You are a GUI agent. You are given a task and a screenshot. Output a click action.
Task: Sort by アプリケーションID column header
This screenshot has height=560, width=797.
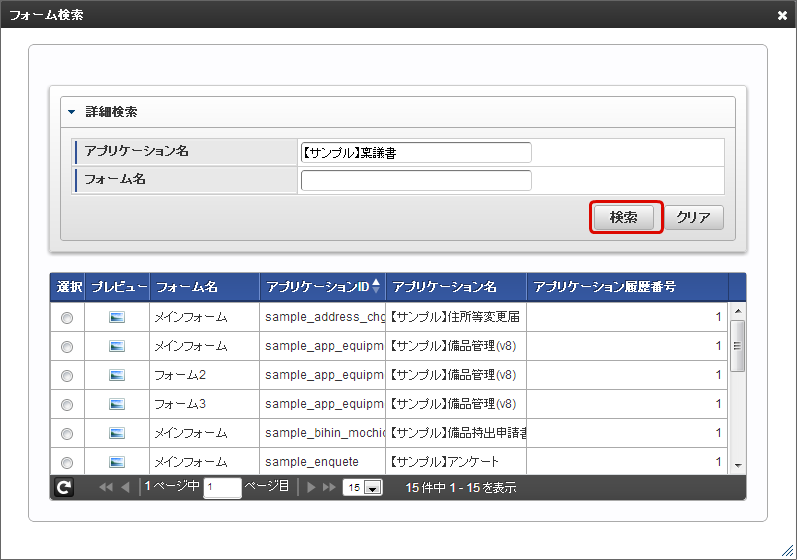[x=322, y=287]
